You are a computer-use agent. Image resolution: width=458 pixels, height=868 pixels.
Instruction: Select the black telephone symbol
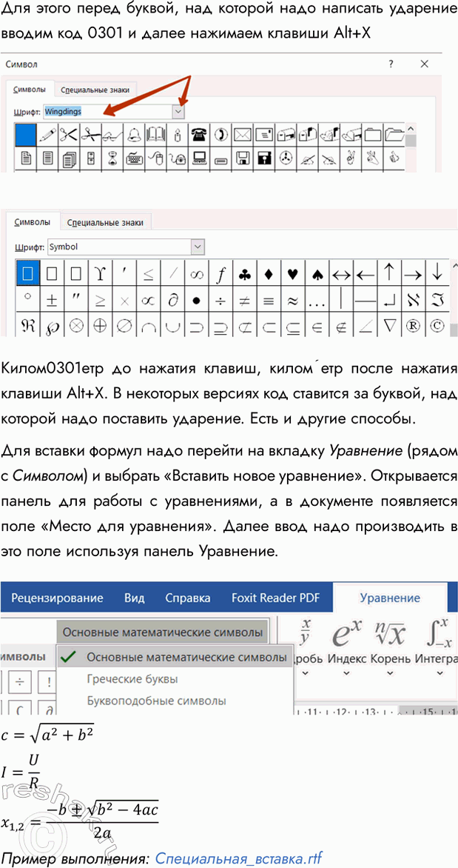199,135
